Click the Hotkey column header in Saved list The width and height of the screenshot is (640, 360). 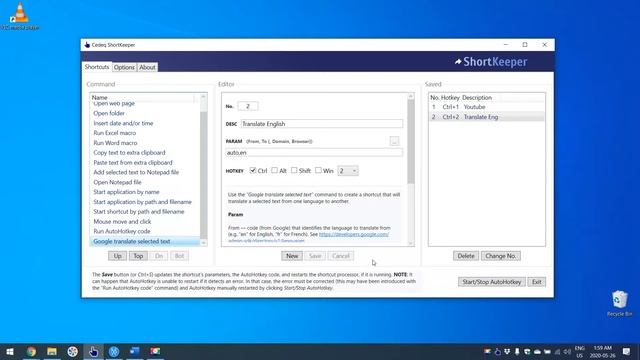(x=450, y=98)
